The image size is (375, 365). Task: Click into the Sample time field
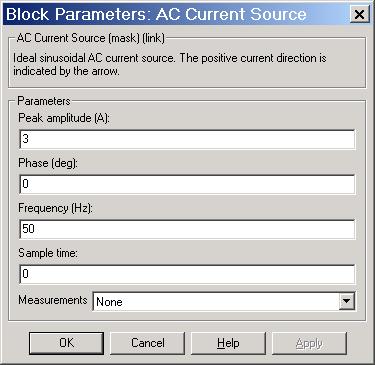point(187,274)
